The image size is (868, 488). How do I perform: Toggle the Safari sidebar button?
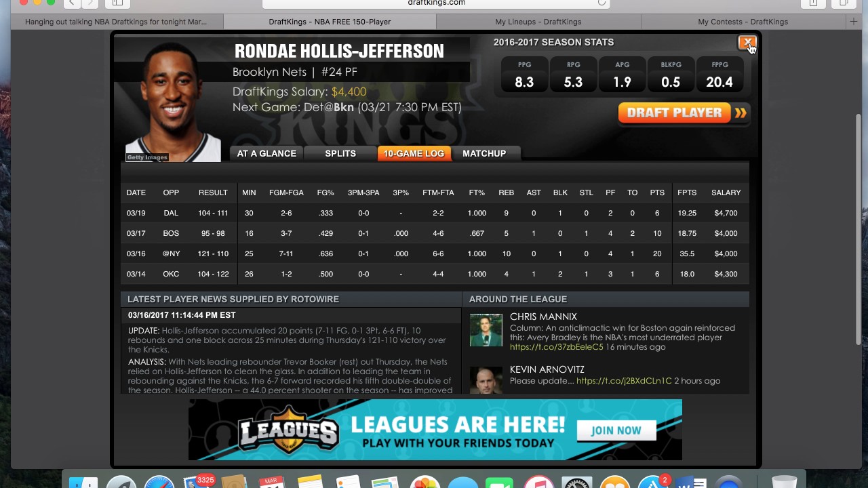[x=117, y=3]
